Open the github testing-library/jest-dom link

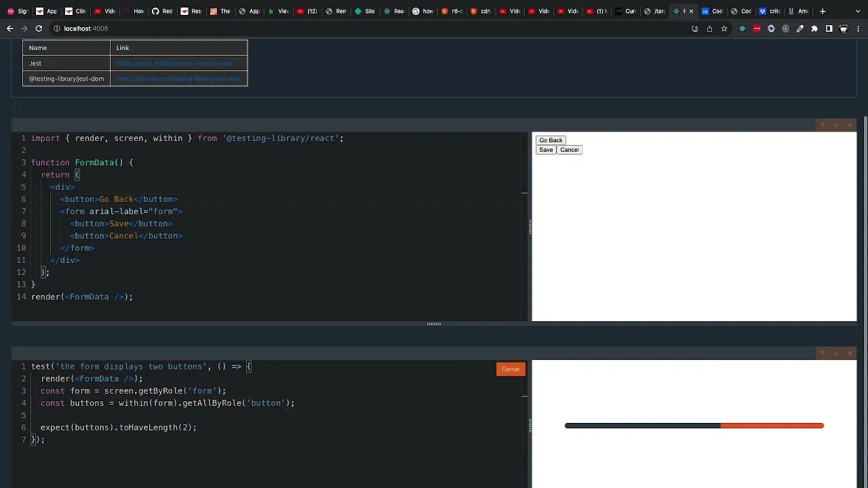178,79
